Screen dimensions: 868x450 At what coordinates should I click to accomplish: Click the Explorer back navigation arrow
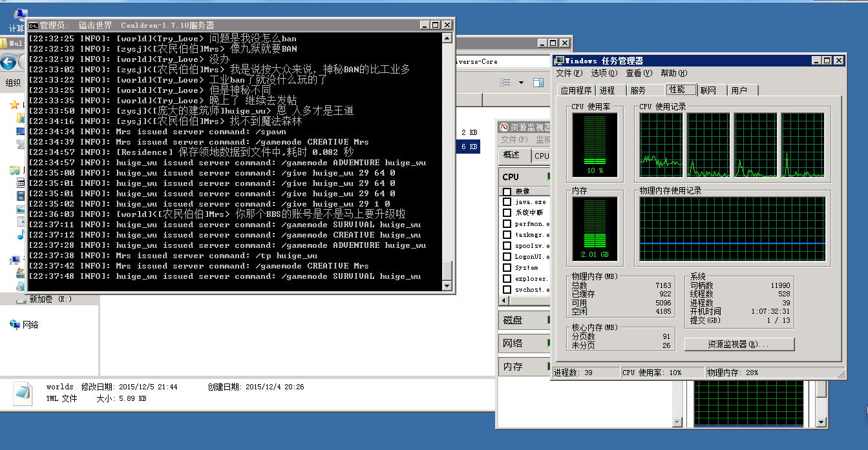pyautogui.click(x=8, y=63)
